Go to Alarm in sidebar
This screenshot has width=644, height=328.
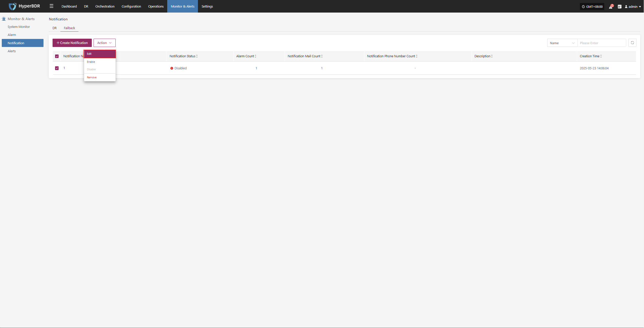[12, 35]
